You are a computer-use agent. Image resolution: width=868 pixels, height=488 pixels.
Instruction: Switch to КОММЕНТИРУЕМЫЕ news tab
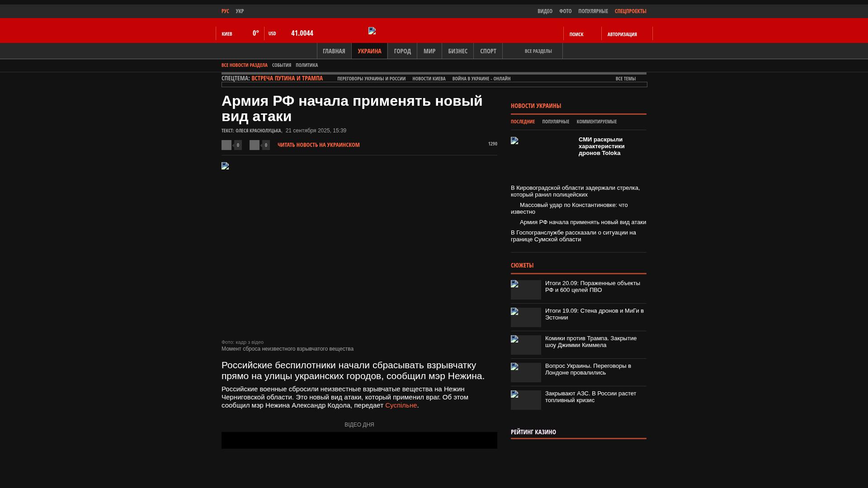[596, 122]
